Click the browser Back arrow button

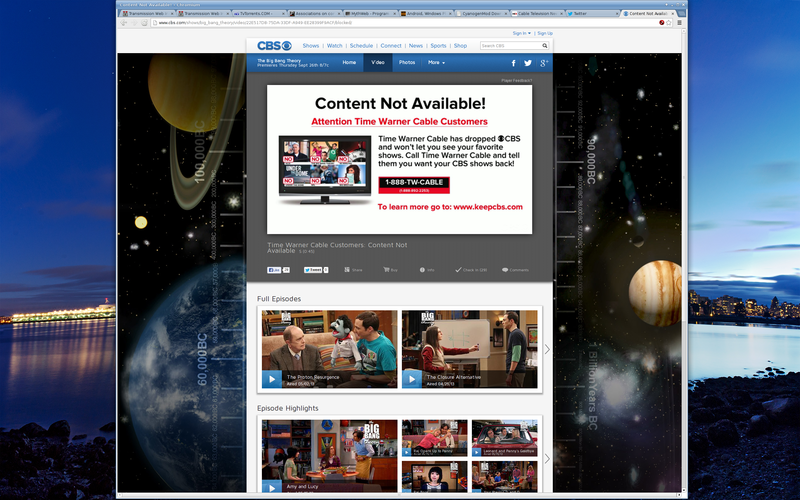pos(123,23)
